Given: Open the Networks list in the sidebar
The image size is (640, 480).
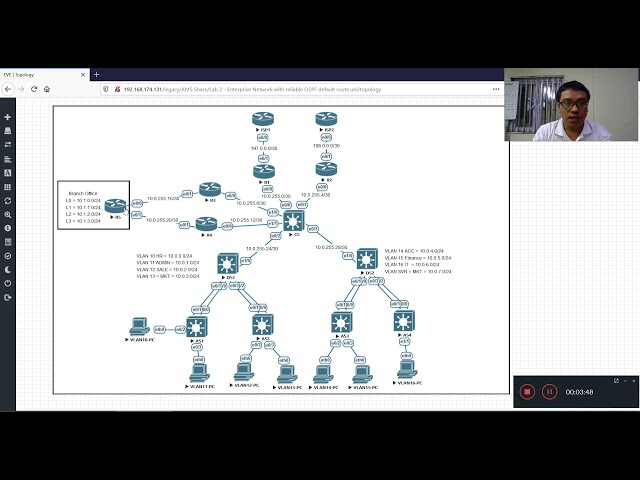Looking at the screenshot, I should pyautogui.click(x=7, y=145).
